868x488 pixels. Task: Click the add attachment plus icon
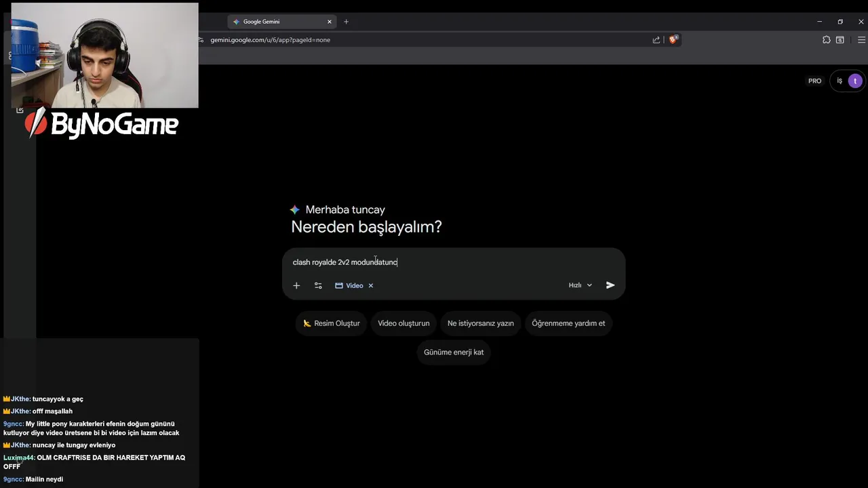pyautogui.click(x=296, y=285)
